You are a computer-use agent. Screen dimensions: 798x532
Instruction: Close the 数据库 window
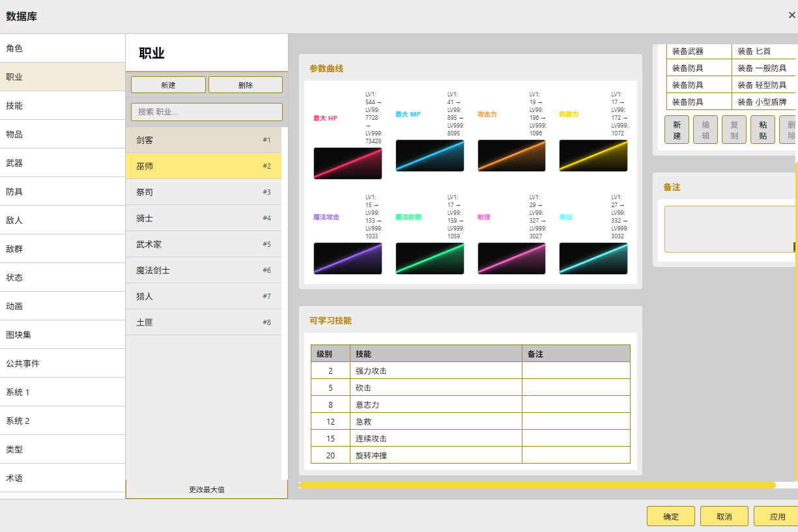(791, 15)
